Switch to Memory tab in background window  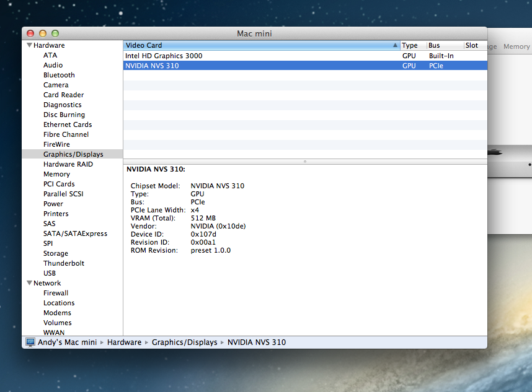coord(516,46)
